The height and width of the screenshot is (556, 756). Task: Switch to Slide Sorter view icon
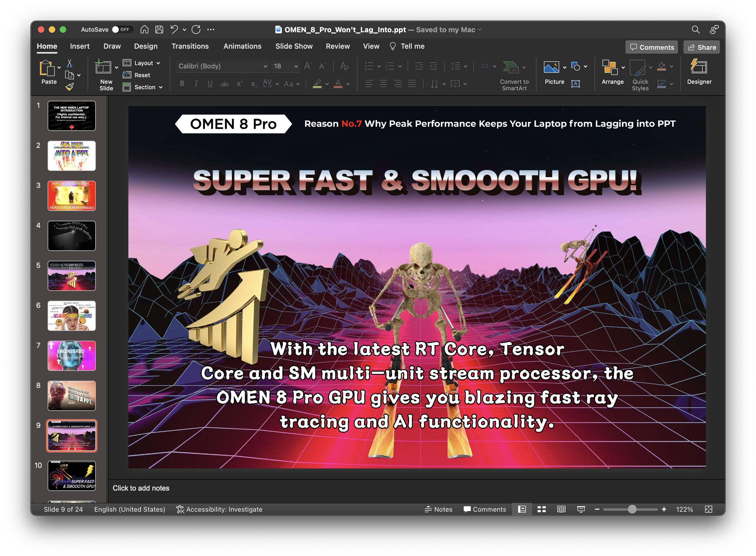[x=541, y=509]
